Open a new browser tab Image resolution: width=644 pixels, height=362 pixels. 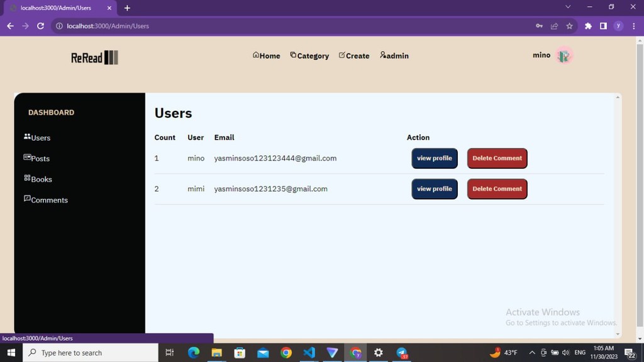(127, 8)
